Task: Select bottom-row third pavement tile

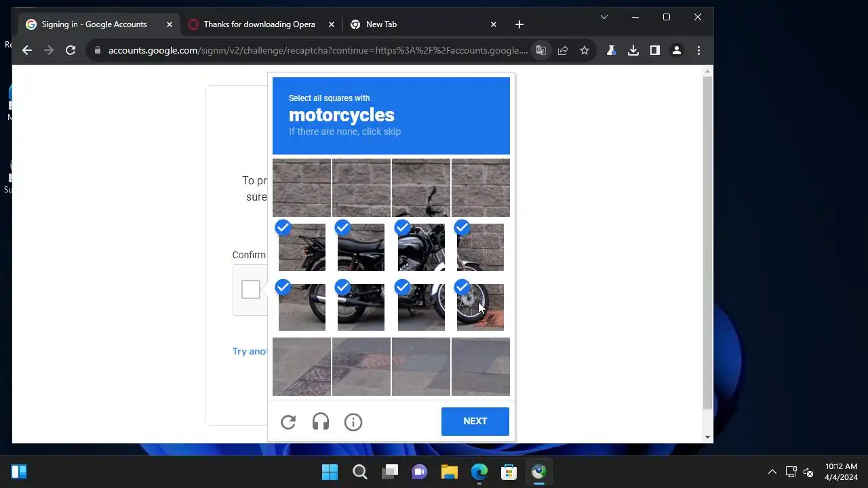Action: click(421, 367)
